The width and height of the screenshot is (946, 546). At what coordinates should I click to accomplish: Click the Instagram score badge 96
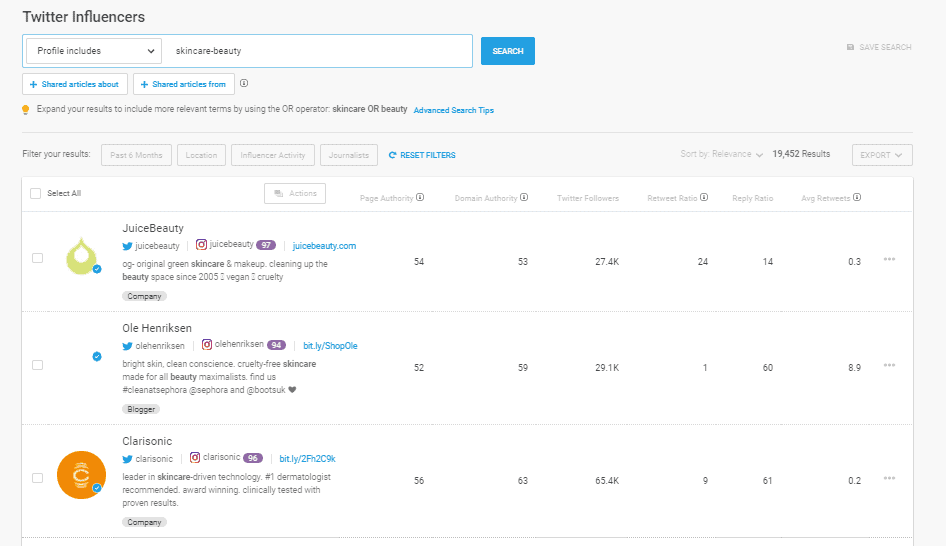(x=253, y=458)
